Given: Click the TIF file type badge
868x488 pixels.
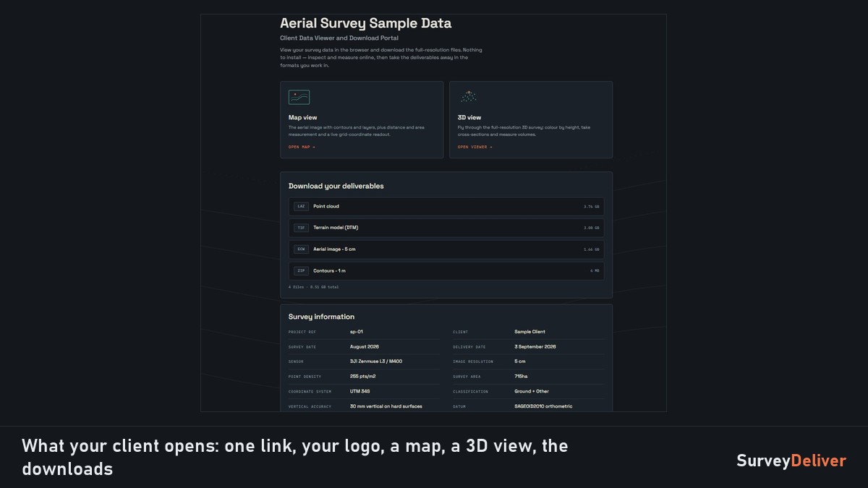Looking at the screenshot, I should tap(301, 228).
